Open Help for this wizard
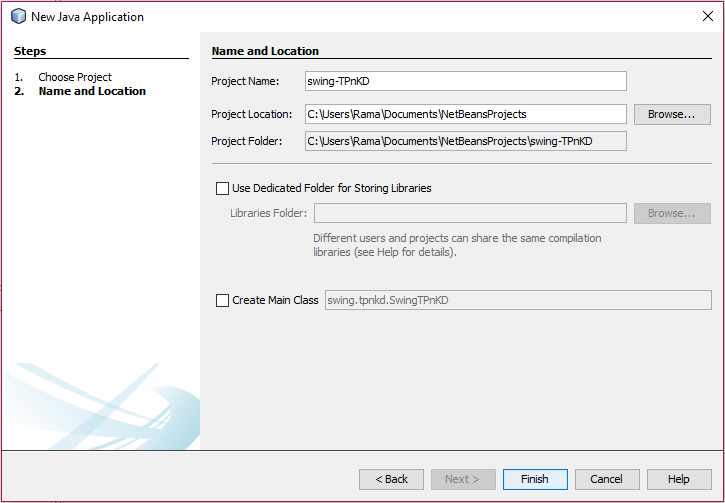The image size is (725, 503). point(679,479)
